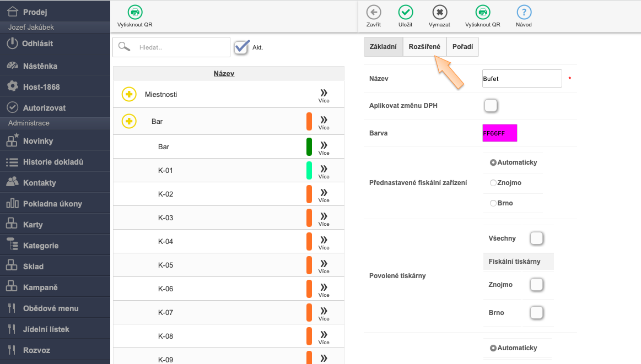
Task: Log out using Odhlásit
Action: [37, 44]
